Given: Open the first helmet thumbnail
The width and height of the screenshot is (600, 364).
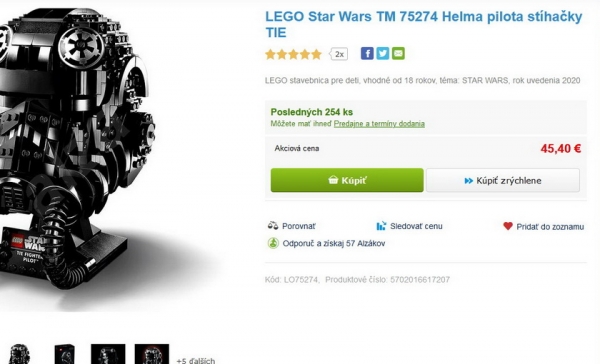Looking at the screenshot, I should coord(19,354).
